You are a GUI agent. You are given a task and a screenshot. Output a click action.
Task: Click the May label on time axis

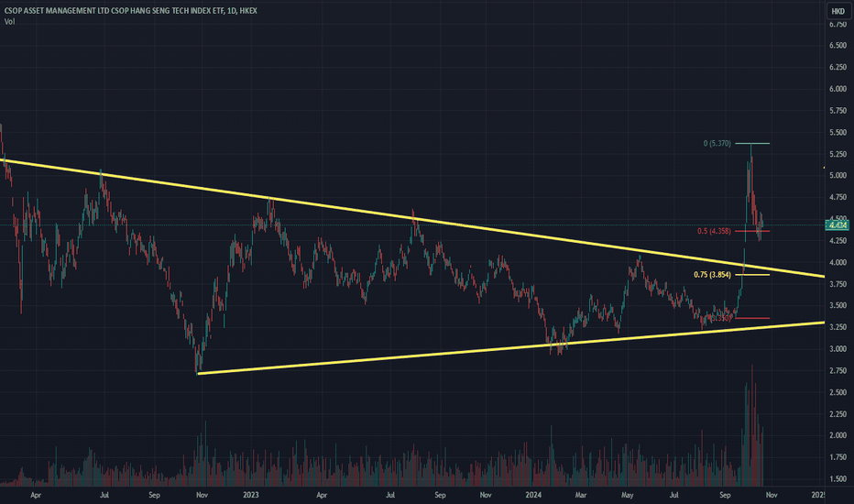[x=628, y=495]
